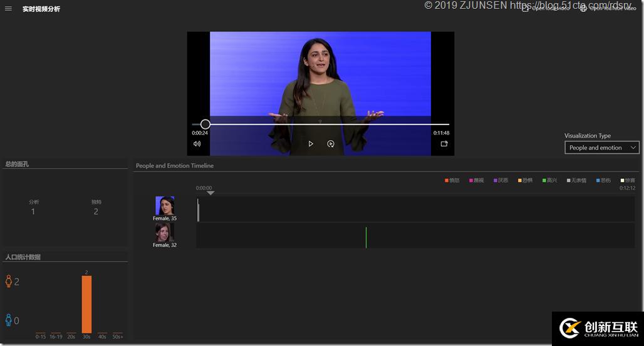Click the 人口统计数据 section heading
This screenshot has width=644, height=346.
23,257
